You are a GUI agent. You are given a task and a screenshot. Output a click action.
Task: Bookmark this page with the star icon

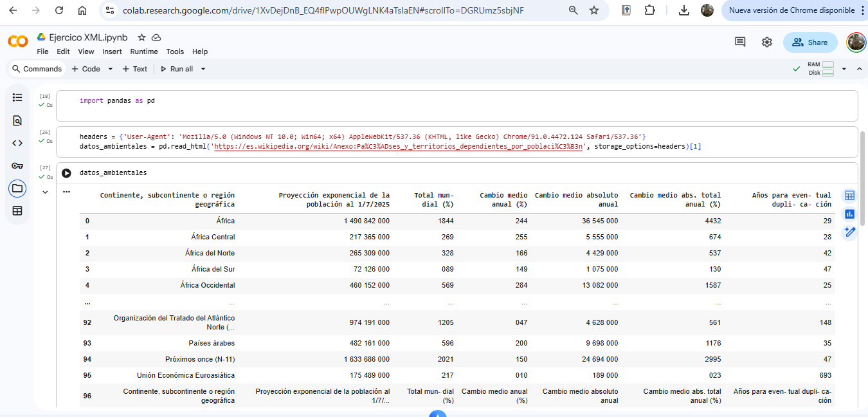[x=594, y=10]
